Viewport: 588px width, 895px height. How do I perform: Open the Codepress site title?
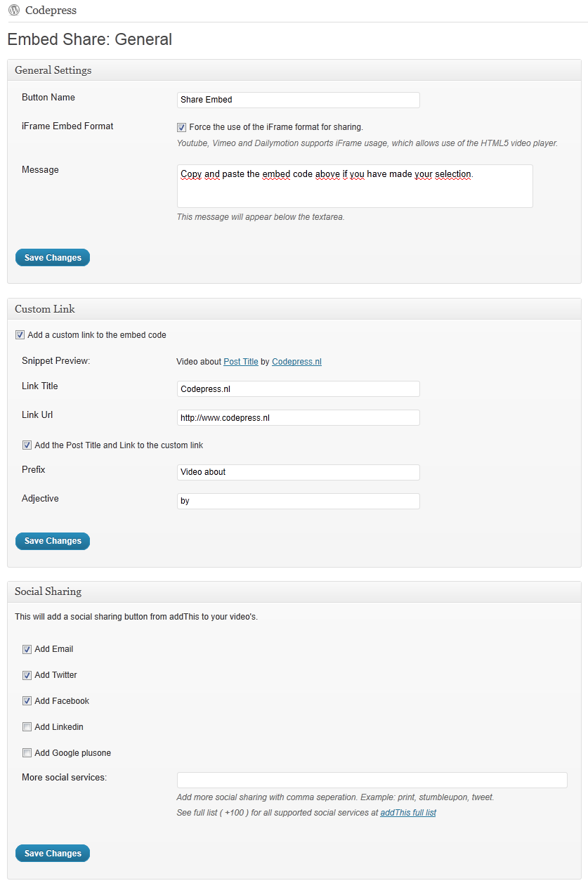(51, 11)
